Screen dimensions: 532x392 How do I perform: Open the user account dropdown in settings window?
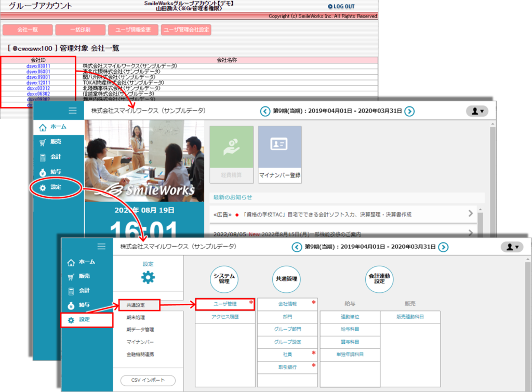click(x=512, y=247)
